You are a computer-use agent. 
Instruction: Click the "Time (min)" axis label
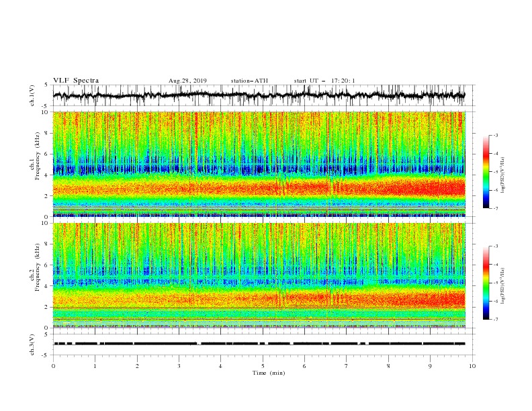pyautogui.click(x=269, y=373)
